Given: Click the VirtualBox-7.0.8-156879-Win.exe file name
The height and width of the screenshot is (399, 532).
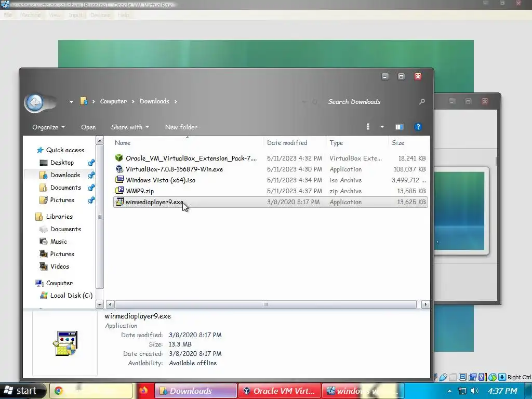Looking at the screenshot, I should [175, 169].
